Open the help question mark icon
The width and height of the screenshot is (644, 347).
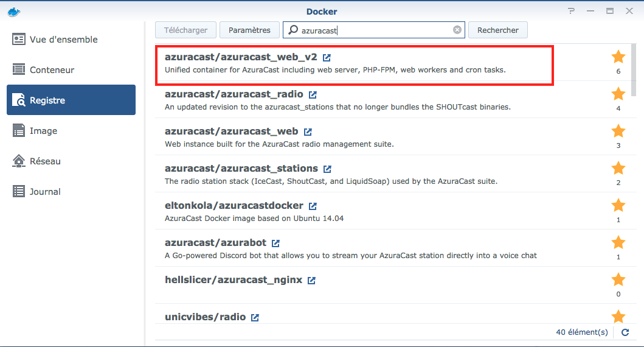[x=571, y=11]
